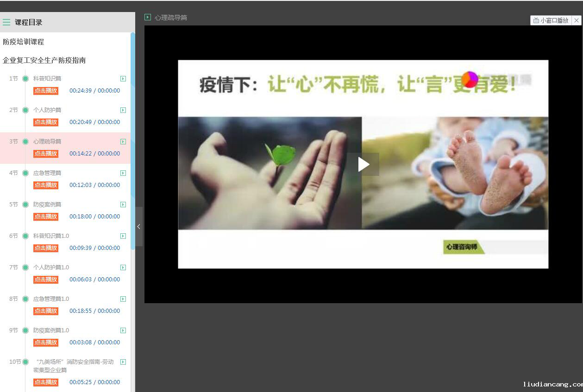The width and height of the screenshot is (583, 392).
Task: Click play icon next to 科普知识篇
Action: [x=123, y=79]
